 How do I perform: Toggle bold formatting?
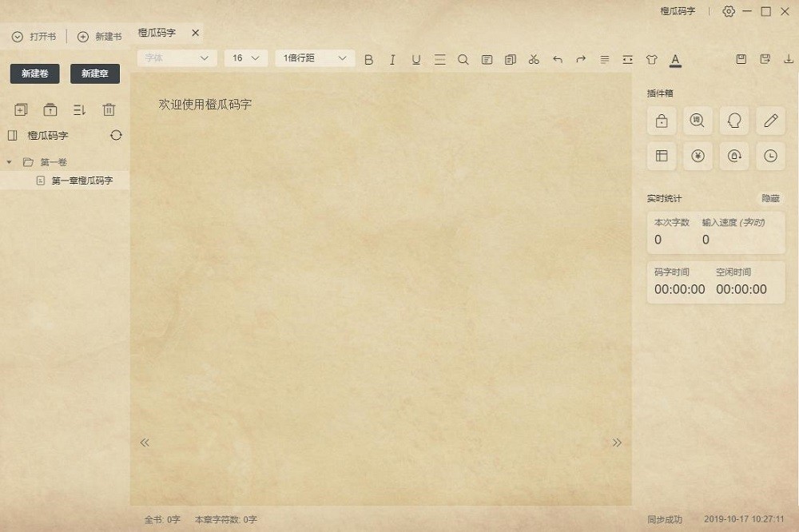coord(368,58)
